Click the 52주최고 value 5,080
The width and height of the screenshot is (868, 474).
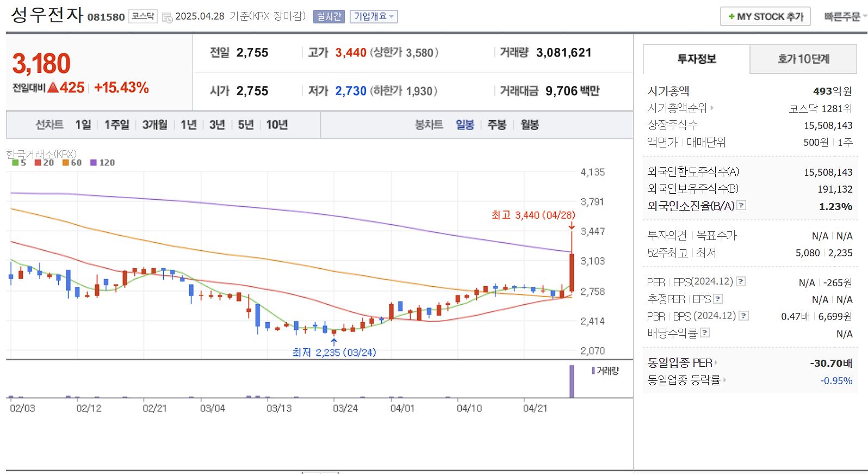click(807, 253)
